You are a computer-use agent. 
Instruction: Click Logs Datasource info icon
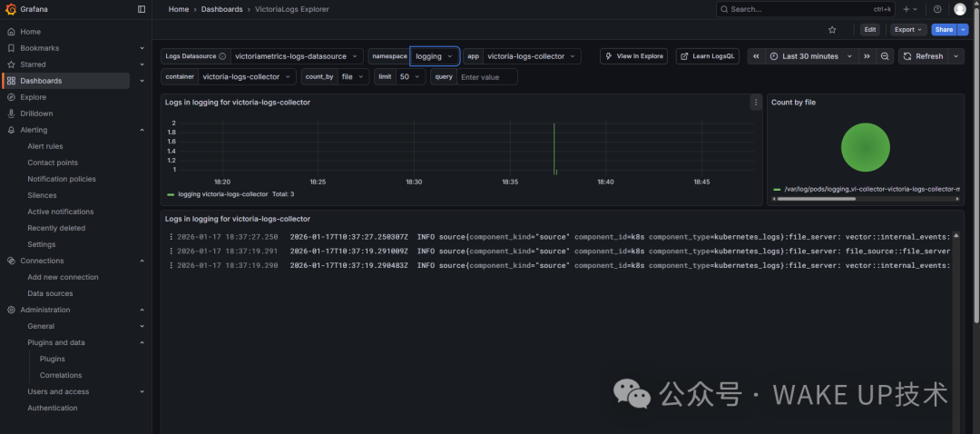pyautogui.click(x=222, y=56)
